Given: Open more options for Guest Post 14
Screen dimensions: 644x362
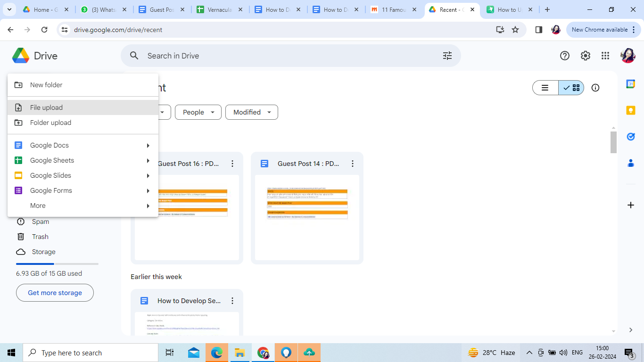Looking at the screenshot, I should [x=353, y=164].
